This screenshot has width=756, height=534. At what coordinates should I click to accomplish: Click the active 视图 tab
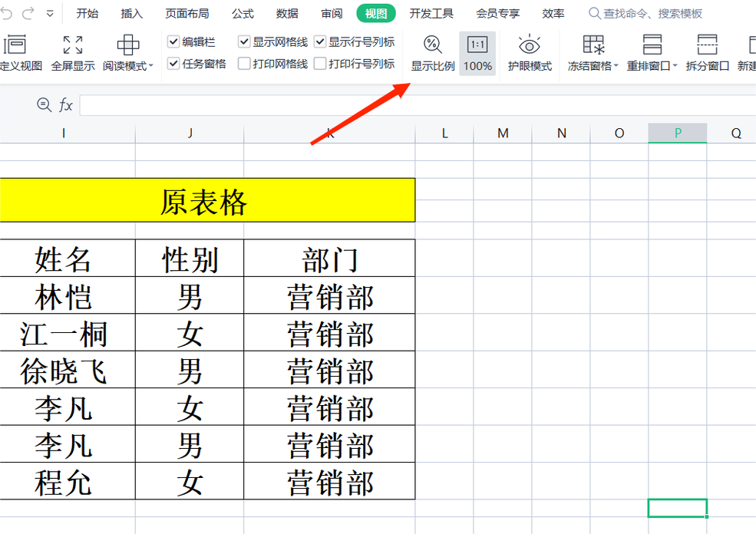pyautogui.click(x=376, y=14)
